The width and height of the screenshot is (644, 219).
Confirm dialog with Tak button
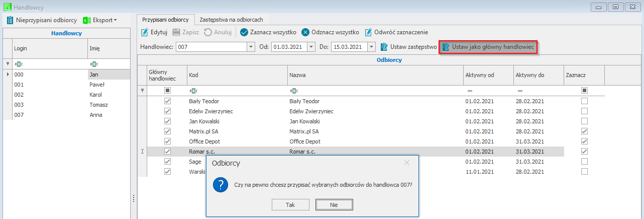tap(290, 205)
